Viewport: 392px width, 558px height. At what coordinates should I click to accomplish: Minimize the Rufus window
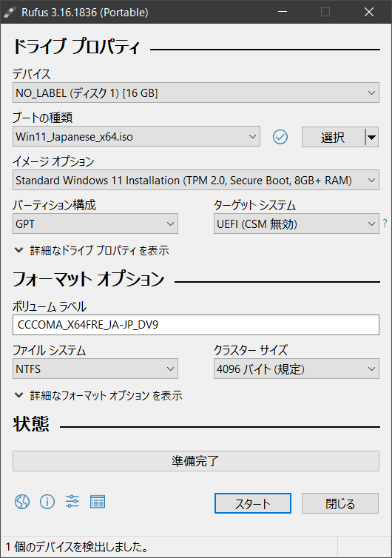tap(283, 12)
